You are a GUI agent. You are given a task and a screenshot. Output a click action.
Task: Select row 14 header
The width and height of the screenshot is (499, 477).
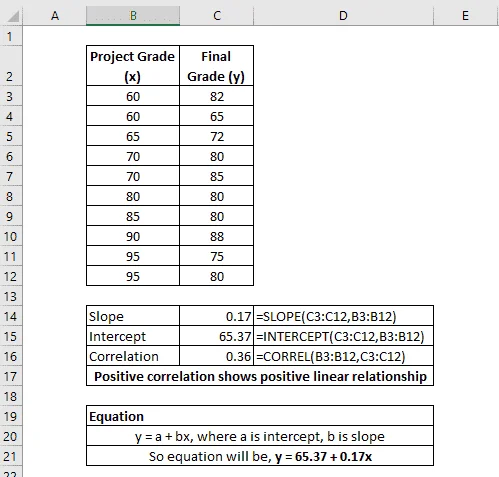click(x=11, y=316)
